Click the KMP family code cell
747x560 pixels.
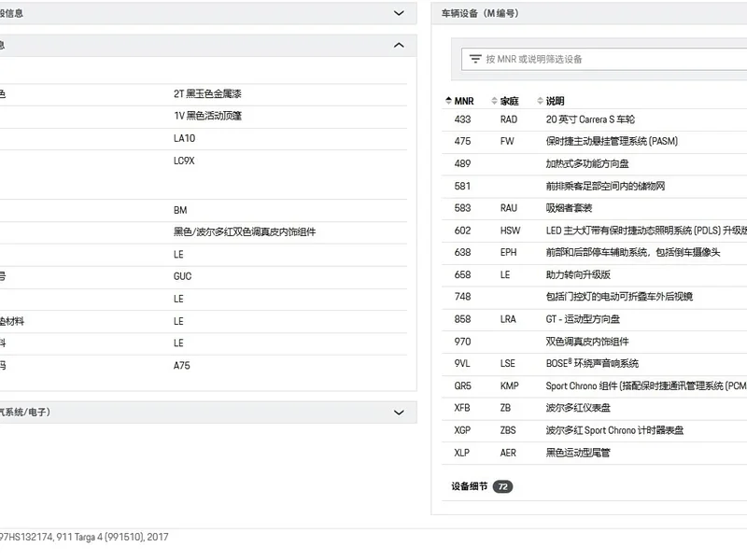click(509, 385)
